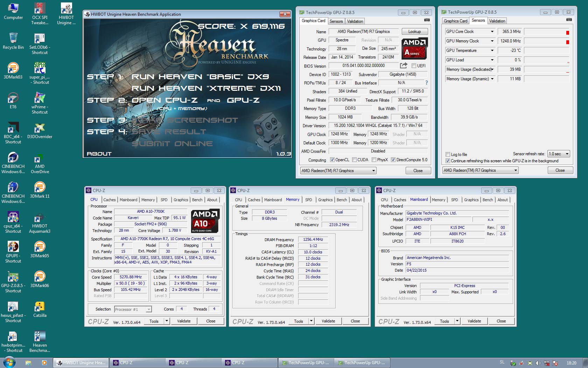Click the taskbar clock showing 18:20
Viewport: 588px width, 368px height.
pos(571,363)
